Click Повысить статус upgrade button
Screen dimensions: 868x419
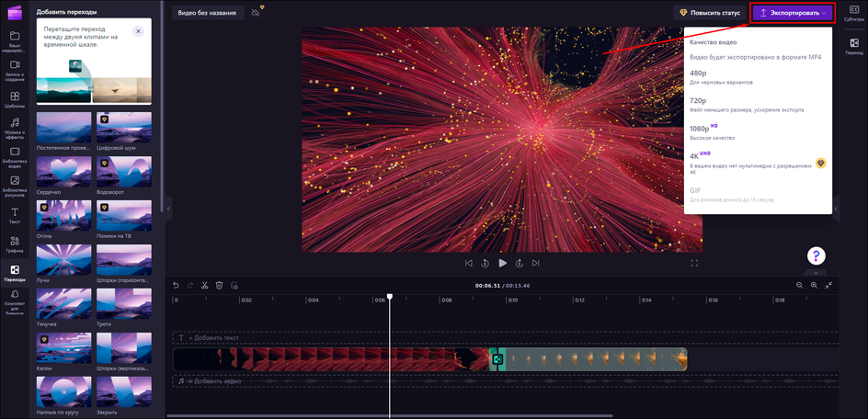(x=709, y=13)
